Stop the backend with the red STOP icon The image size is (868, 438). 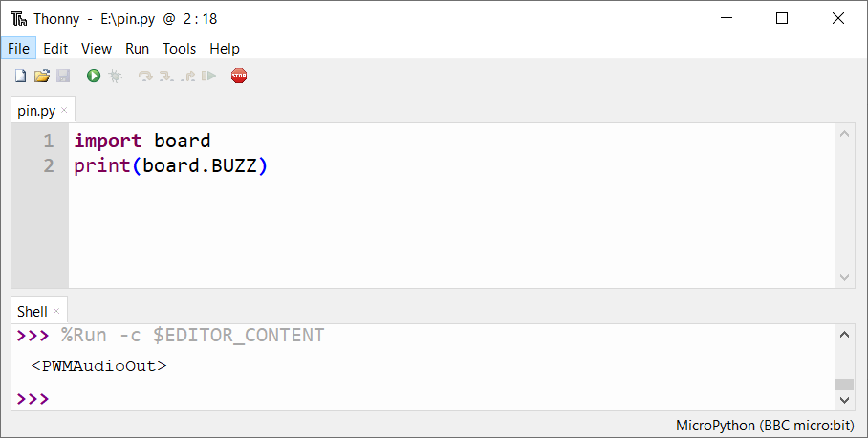pyautogui.click(x=239, y=76)
